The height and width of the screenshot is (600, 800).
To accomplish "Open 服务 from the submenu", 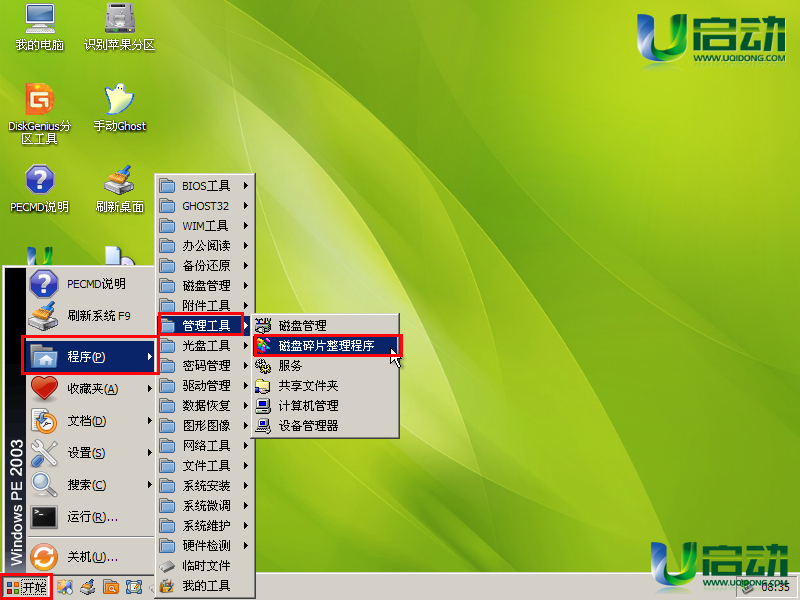I will pos(326,365).
